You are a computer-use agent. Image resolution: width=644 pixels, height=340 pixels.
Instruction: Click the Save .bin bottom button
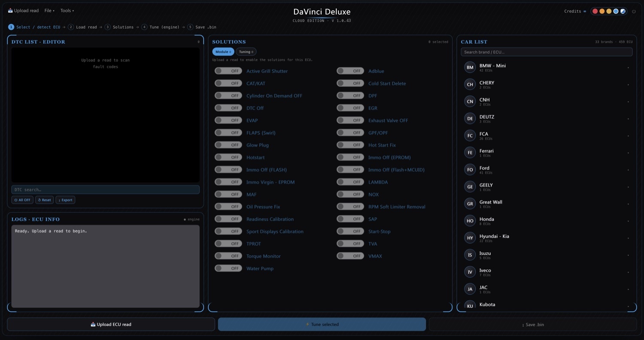[x=533, y=325]
